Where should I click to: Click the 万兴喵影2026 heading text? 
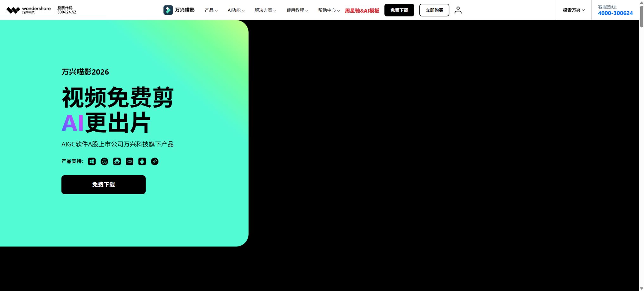point(85,72)
